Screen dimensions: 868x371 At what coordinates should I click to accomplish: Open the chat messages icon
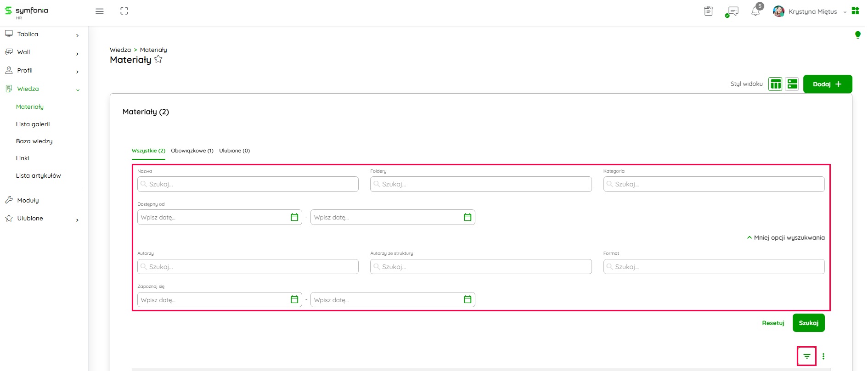(x=733, y=11)
